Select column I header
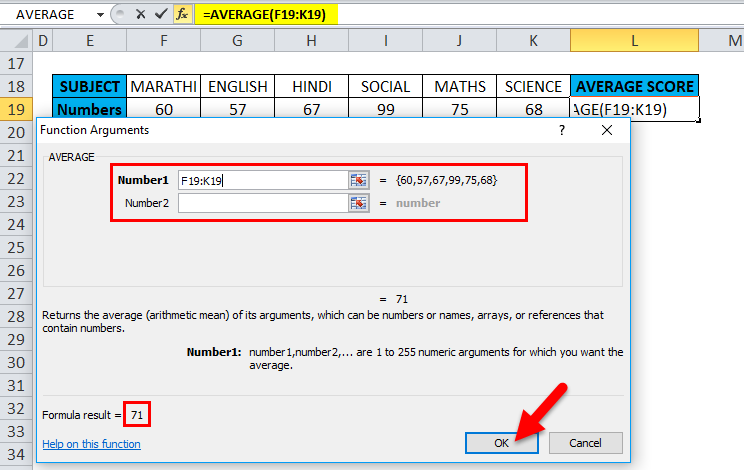Screen dimensions: 744x470 pyautogui.click(x=386, y=41)
